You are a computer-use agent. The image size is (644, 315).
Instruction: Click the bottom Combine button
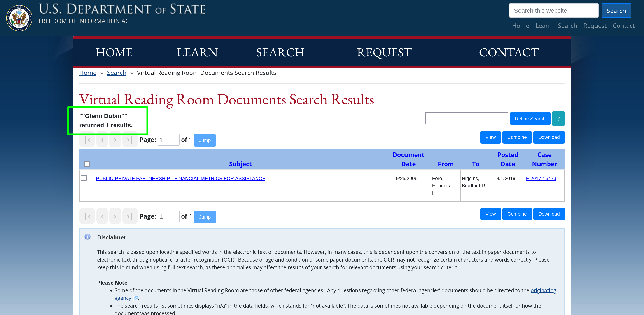pos(517,214)
